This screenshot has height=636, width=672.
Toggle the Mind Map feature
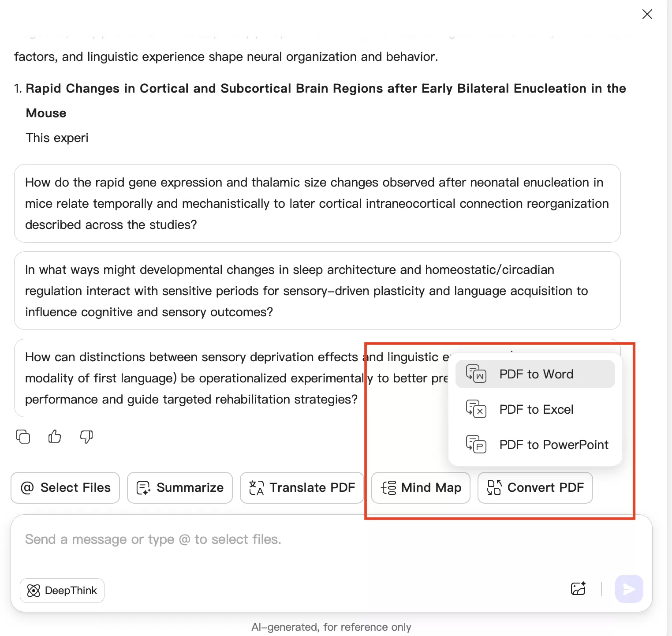tap(420, 487)
